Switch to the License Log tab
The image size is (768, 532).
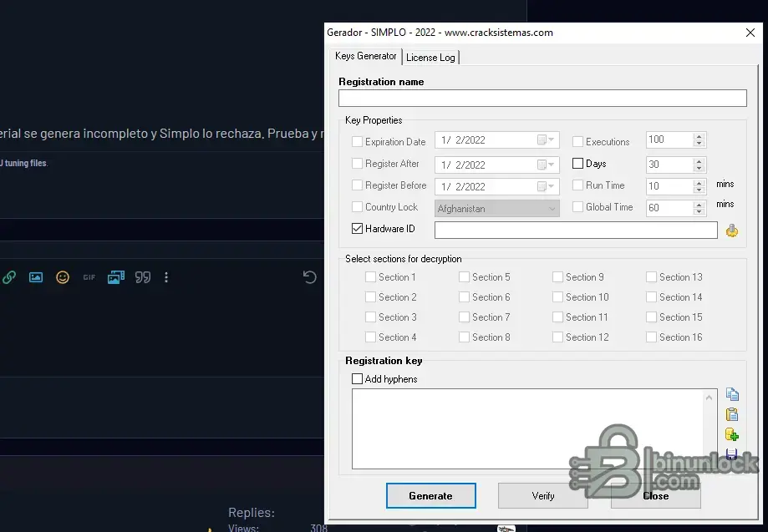click(x=430, y=58)
